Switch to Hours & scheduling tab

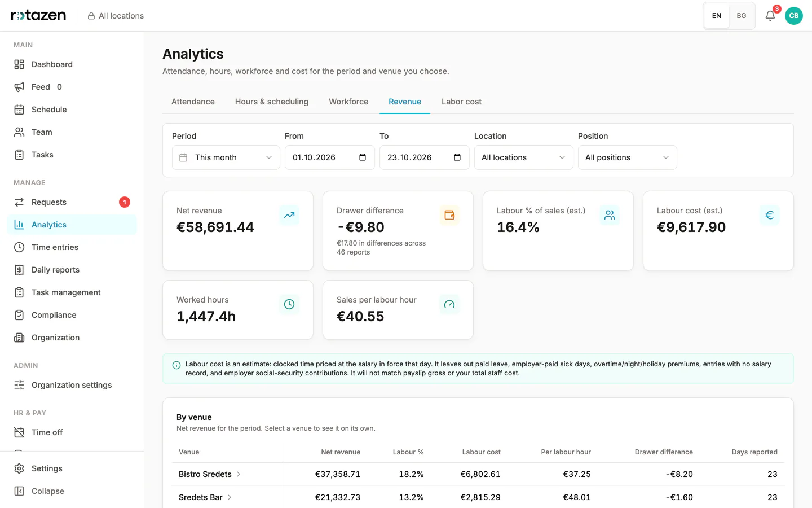[x=272, y=102]
